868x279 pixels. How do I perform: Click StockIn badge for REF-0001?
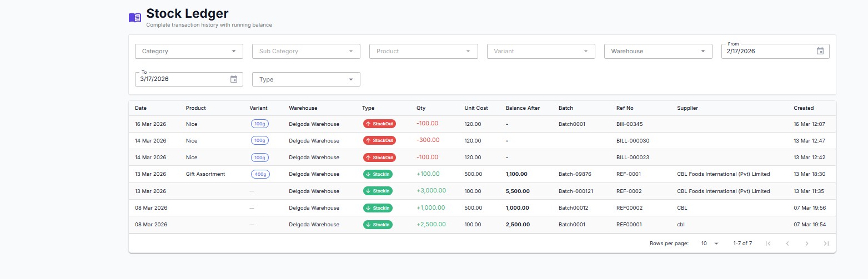[378, 174]
